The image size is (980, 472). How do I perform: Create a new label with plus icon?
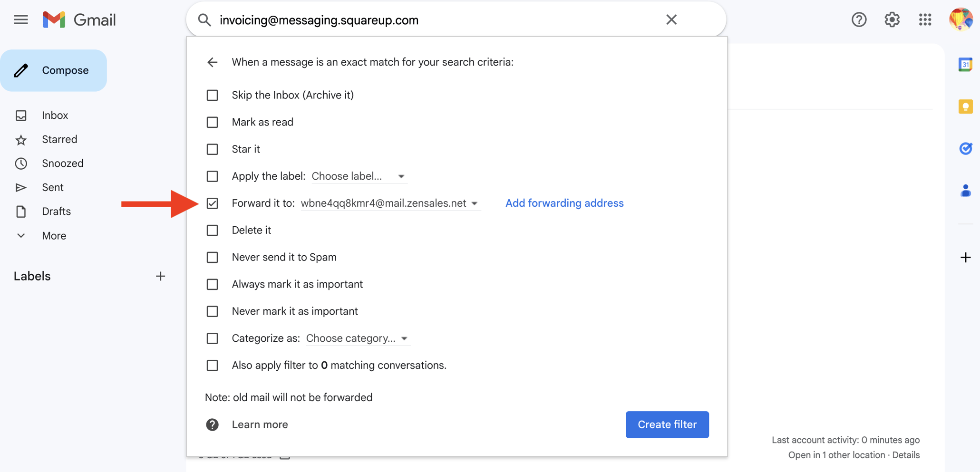pos(160,276)
